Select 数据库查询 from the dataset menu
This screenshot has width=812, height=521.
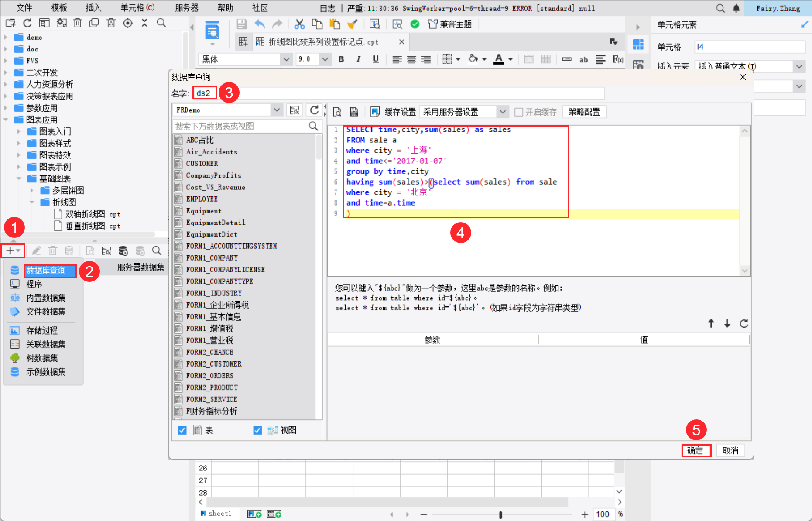click(46, 271)
